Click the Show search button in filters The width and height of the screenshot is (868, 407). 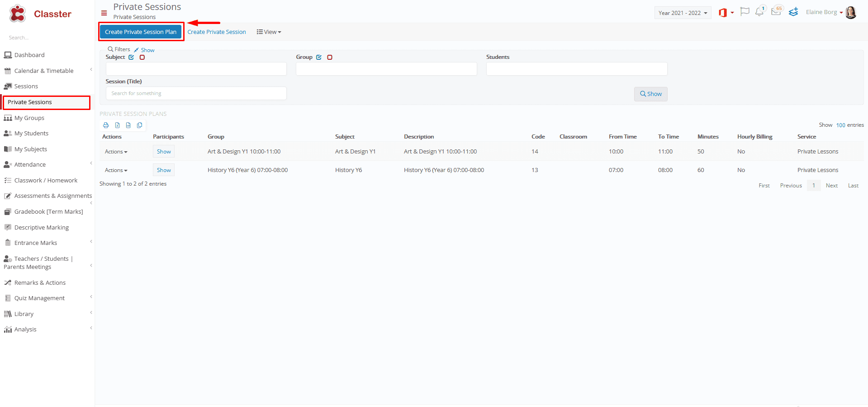pyautogui.click(x=650, y=94)
